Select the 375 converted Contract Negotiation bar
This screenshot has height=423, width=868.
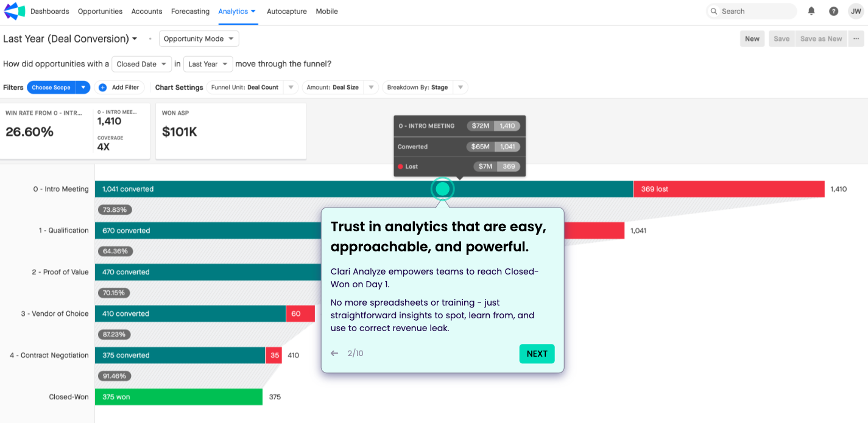click(180, 355)
